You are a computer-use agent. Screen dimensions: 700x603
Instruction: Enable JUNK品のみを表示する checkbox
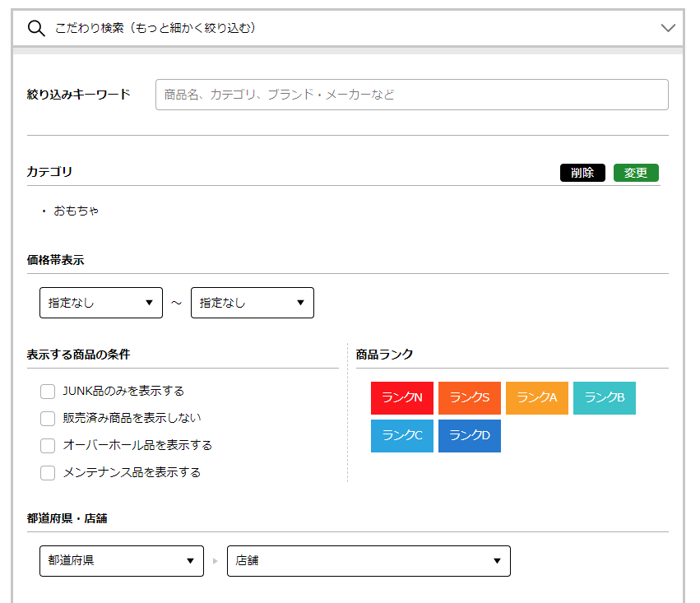(x=48, y=392)
